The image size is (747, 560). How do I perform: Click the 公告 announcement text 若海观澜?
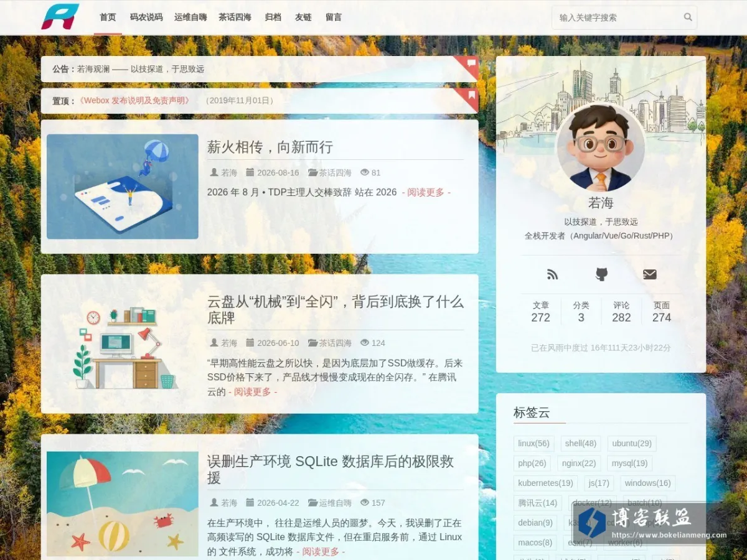(x=141, y=69)
